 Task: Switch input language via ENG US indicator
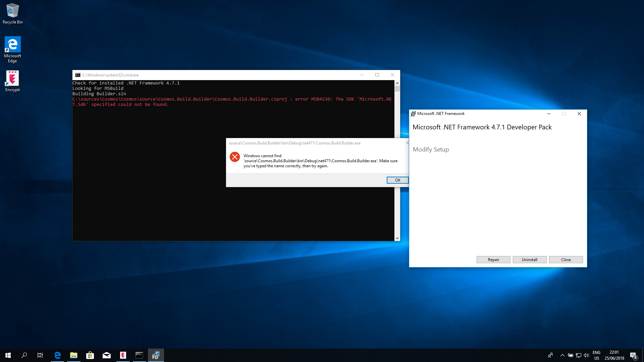(x=596, y=355)
